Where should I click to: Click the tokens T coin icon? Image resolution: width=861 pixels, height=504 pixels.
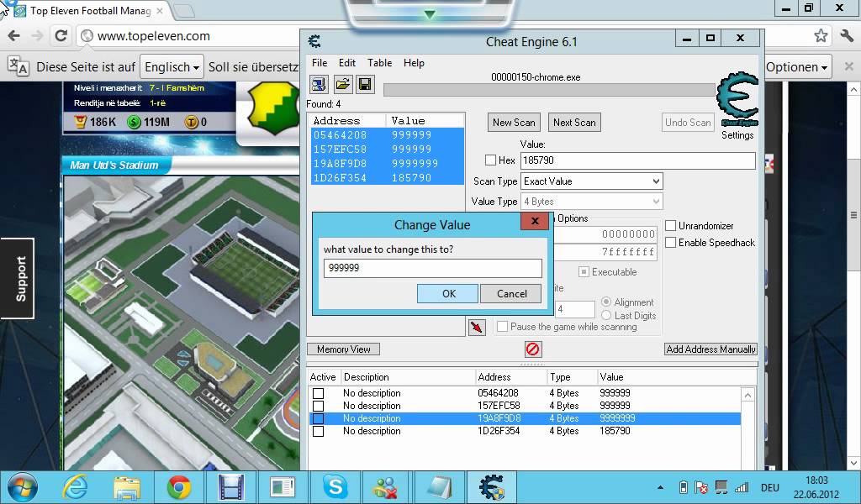click(191, 122)
